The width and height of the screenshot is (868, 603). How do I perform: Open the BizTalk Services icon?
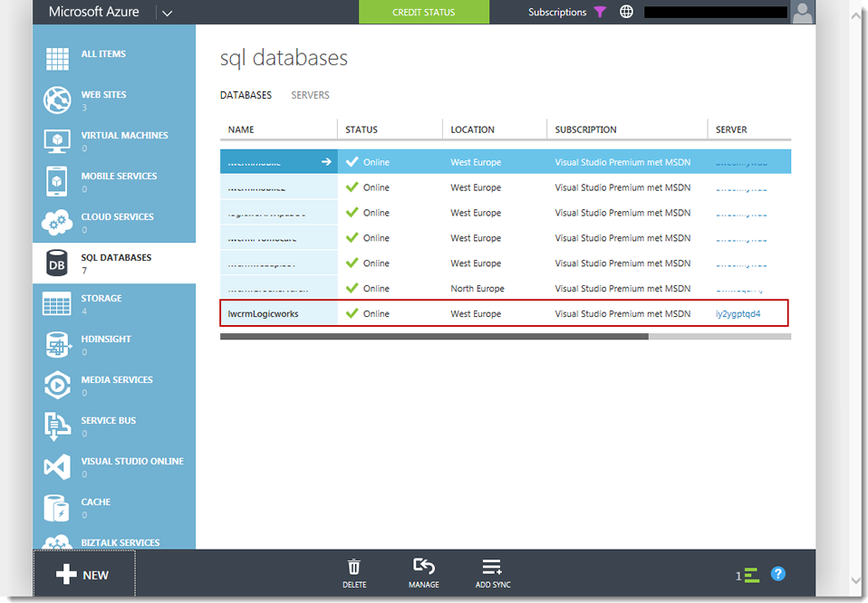(x=57, y=542)
